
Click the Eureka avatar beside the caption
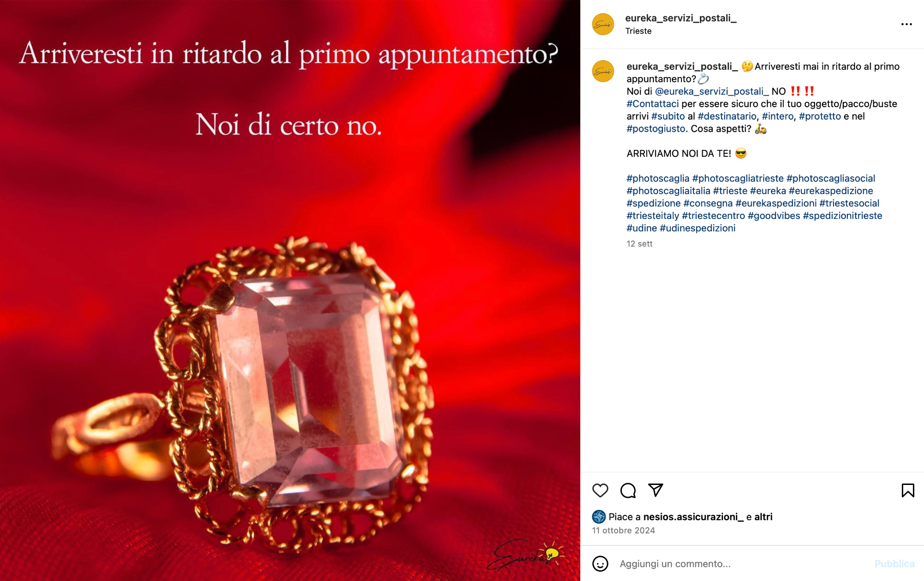pyautogui.click(x=603, y=71)
